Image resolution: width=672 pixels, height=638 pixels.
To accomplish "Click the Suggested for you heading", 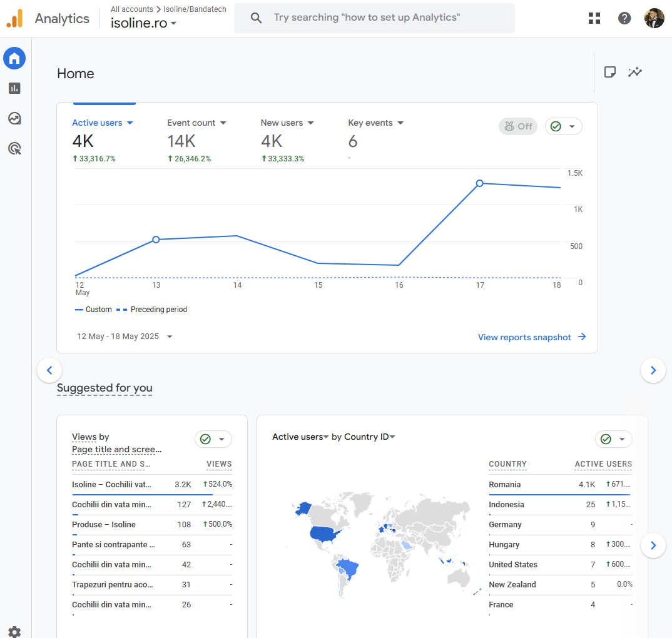I will tap(104, 388).
